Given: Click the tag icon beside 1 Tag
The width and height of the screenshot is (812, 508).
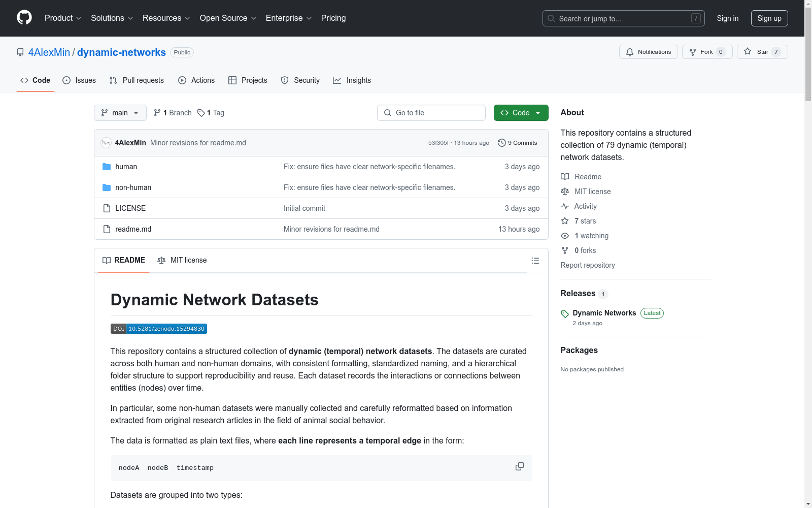Looking at the screenshot, I should coord(201,113).
